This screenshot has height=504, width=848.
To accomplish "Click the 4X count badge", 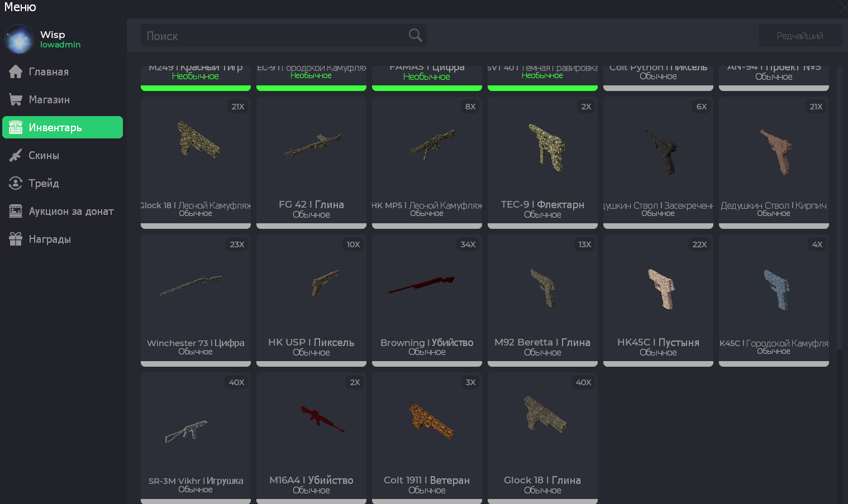I will pyautogui.click(x=817, y=244).
